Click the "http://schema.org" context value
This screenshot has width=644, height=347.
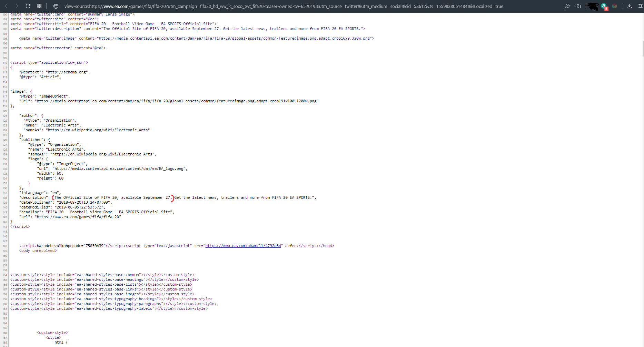coord(68,72)
